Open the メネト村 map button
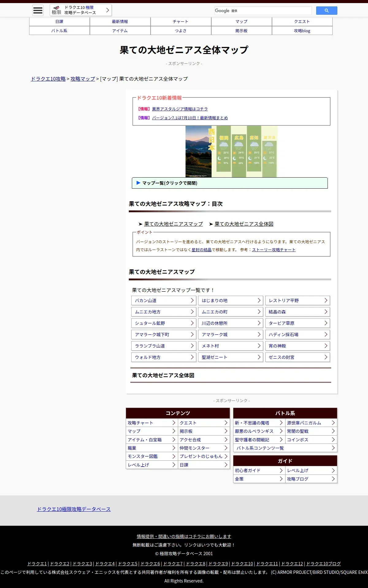The image size is (368, 588). click(231, 346)
